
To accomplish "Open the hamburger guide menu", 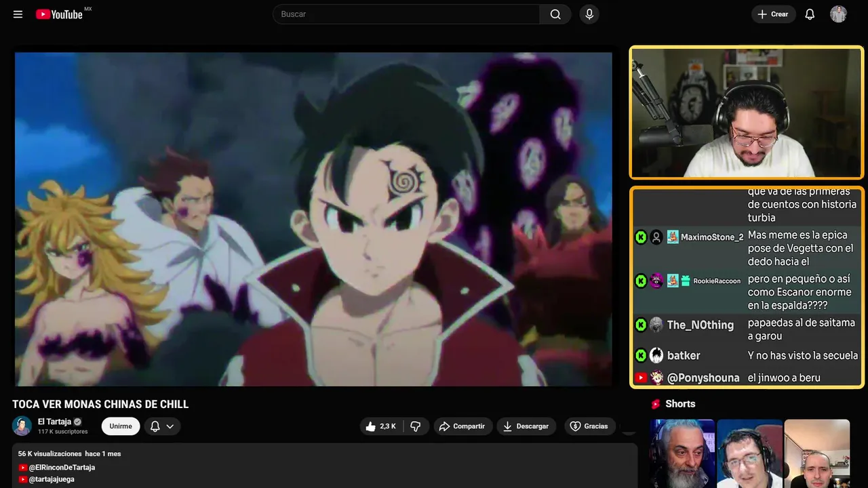I will [x=18, y=14].
